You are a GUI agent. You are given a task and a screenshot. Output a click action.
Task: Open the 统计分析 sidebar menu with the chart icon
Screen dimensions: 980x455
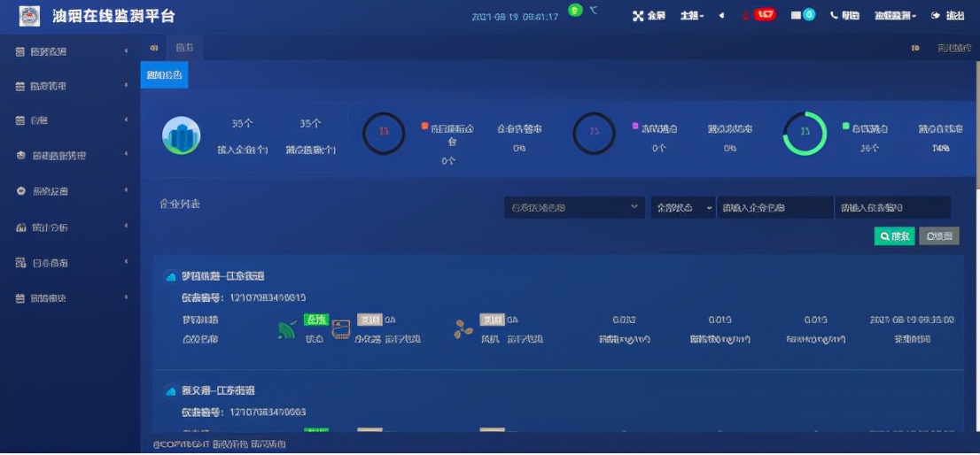[x=71, y=227]
